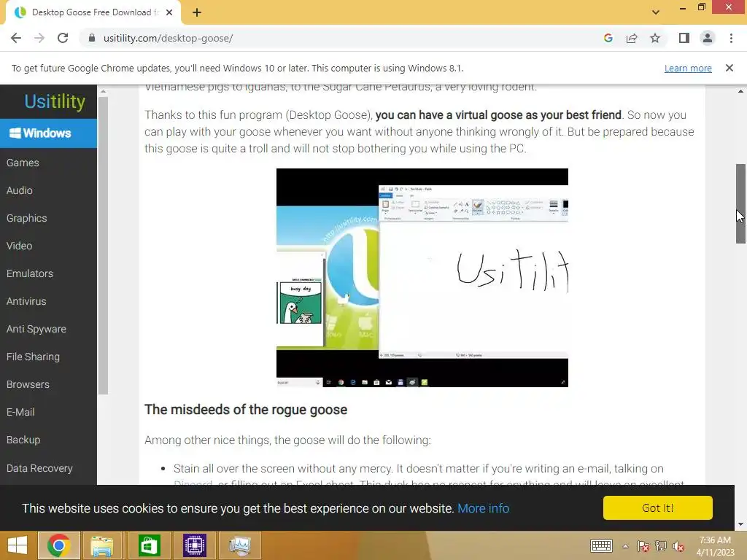
Task: Share this page via share icon
Action: pos(632,38)
